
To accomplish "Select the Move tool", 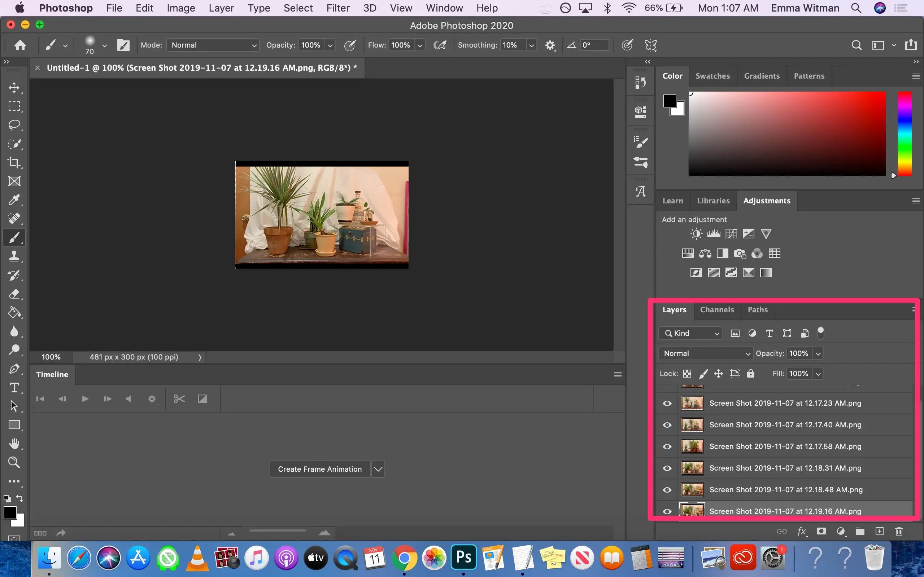I will click(14, 88).
